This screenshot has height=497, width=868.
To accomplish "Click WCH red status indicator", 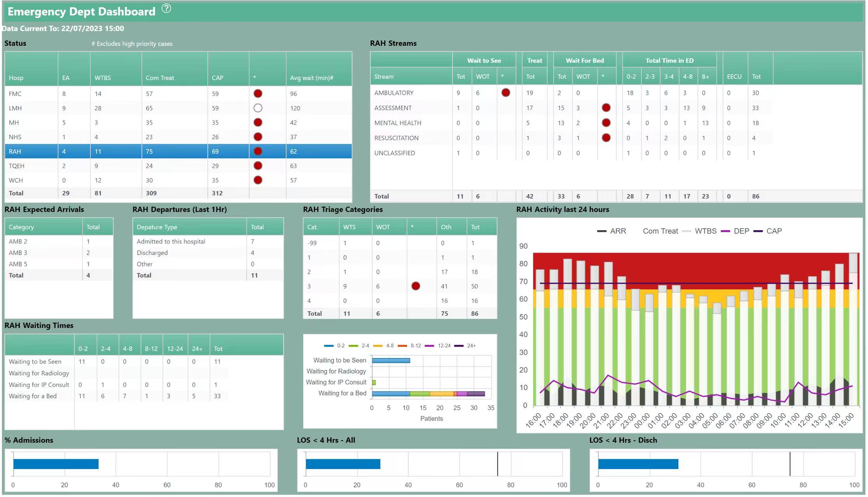I will 258,180.
